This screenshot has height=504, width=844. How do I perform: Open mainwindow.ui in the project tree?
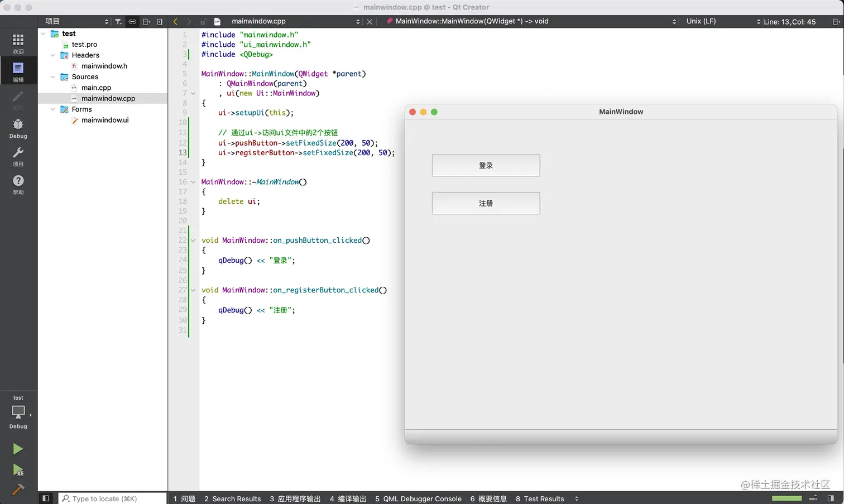point(105,120)
